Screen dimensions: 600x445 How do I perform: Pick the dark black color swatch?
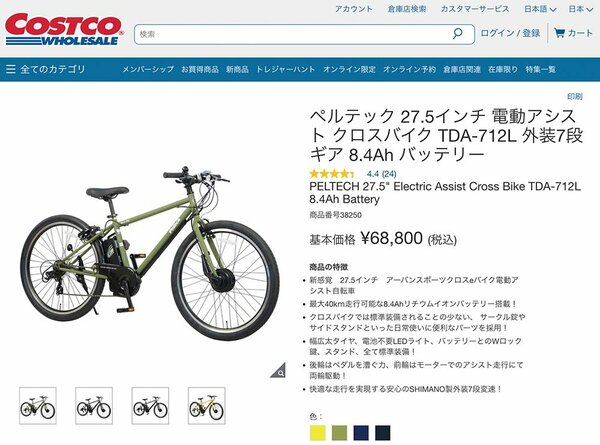383,433
